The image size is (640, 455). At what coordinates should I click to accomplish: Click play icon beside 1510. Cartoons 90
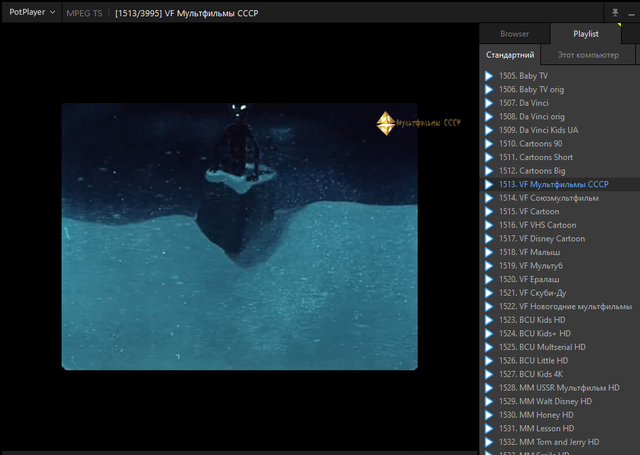pos(489,144)
